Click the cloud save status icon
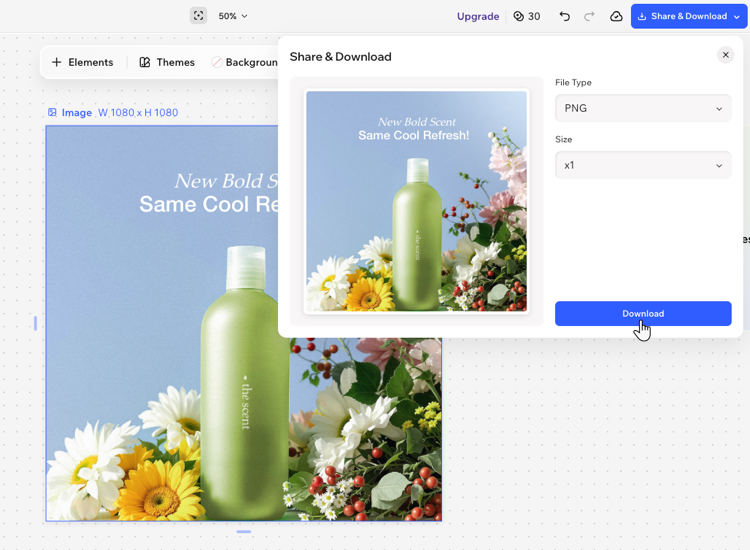 point(616,16)
